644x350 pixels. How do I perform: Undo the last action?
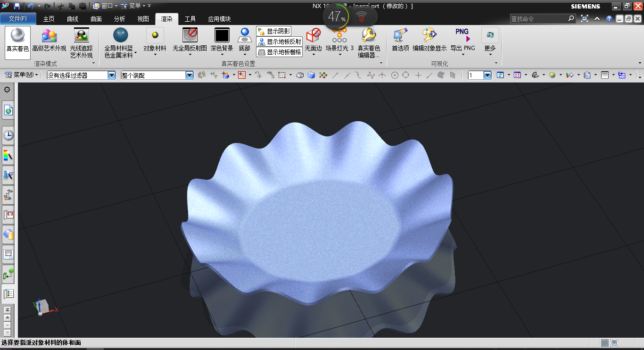point(31,6)
